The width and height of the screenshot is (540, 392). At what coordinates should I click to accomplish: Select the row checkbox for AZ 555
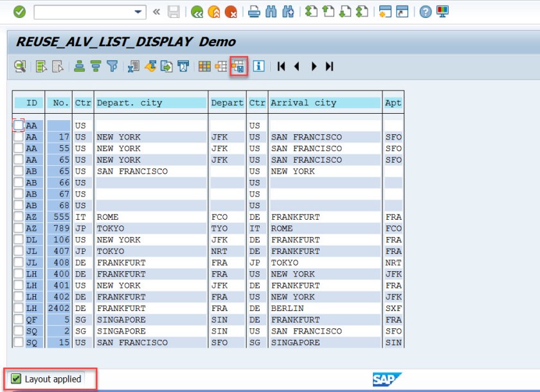pos(19,217)
